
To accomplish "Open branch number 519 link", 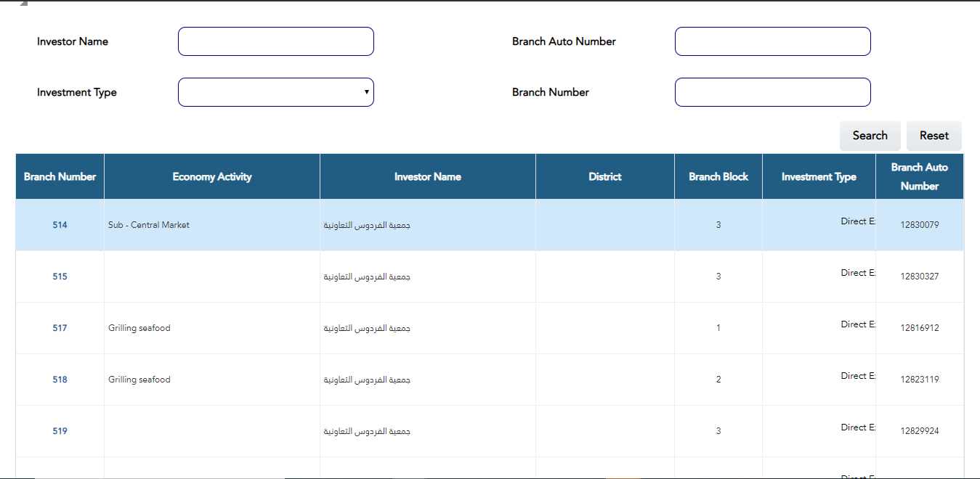I will click(60, 431).
